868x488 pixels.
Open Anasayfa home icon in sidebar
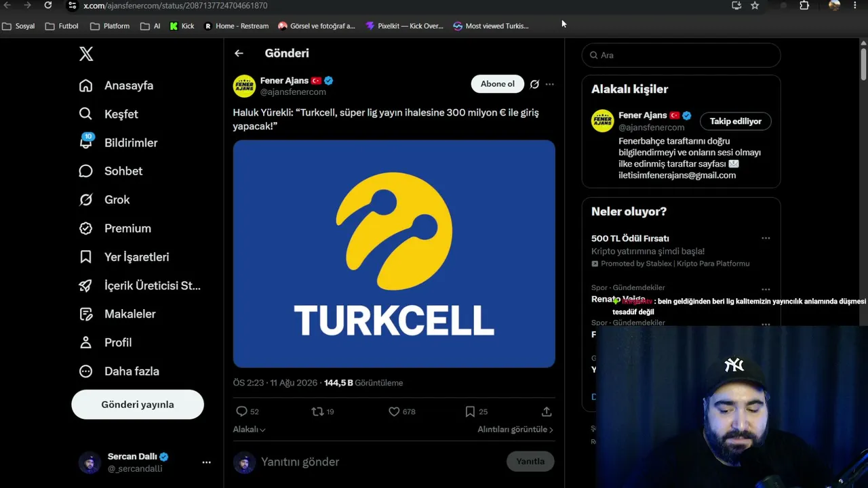pyautogui.click(x=85, y=85)
